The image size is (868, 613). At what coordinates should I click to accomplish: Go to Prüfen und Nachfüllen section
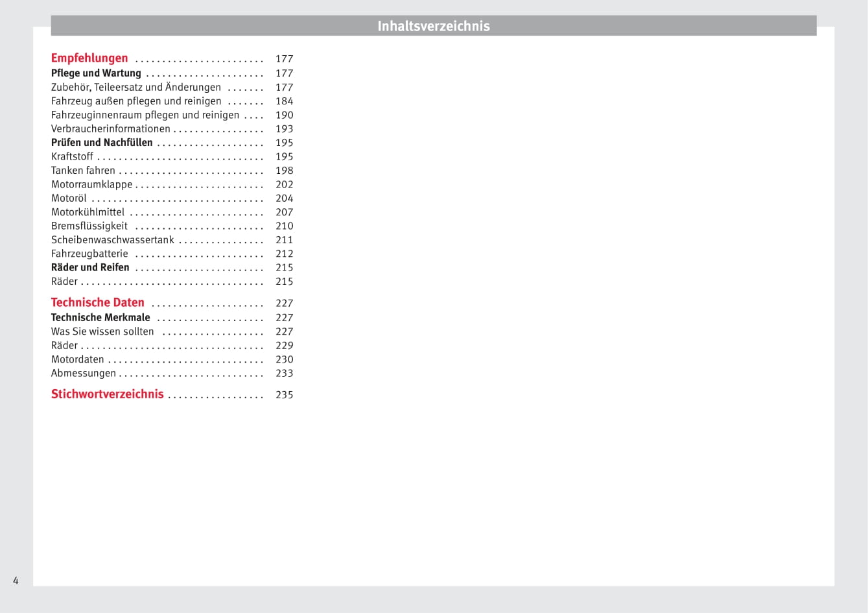(102, 143)
